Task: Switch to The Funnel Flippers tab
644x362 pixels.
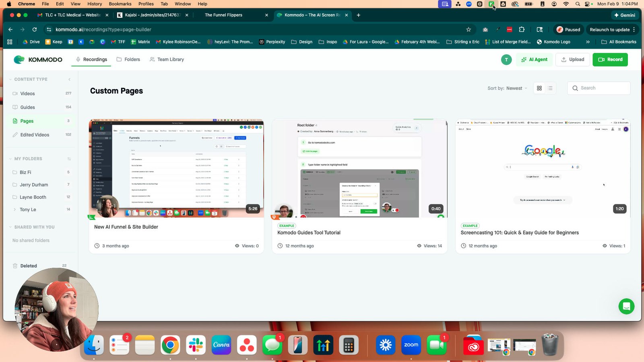Action: point(232,15)
